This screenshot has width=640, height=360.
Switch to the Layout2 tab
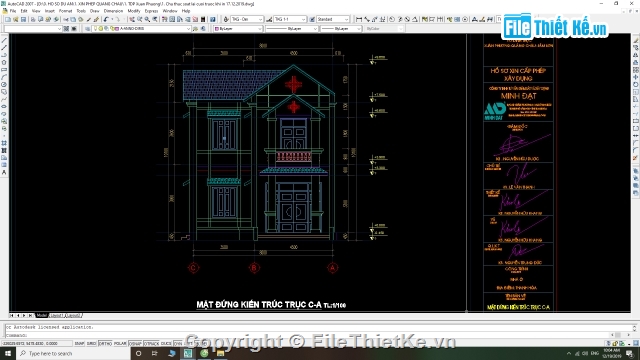point(73,316)
